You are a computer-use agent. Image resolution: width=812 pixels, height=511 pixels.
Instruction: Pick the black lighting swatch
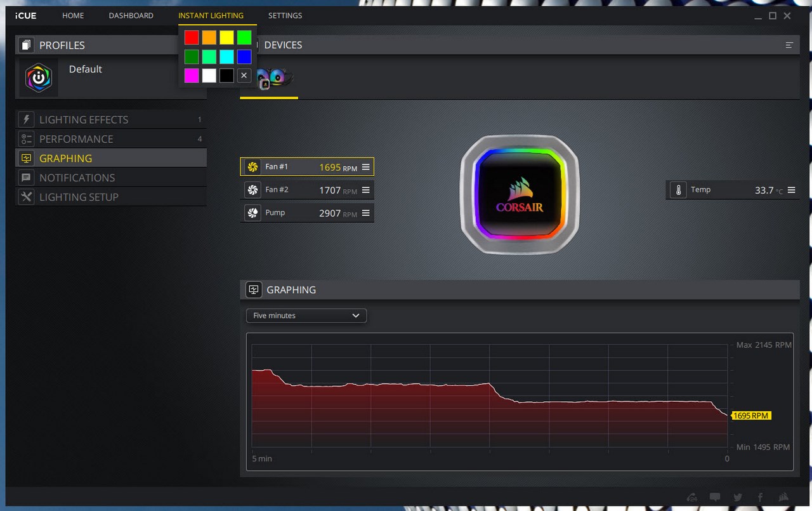tap(226, 76)
